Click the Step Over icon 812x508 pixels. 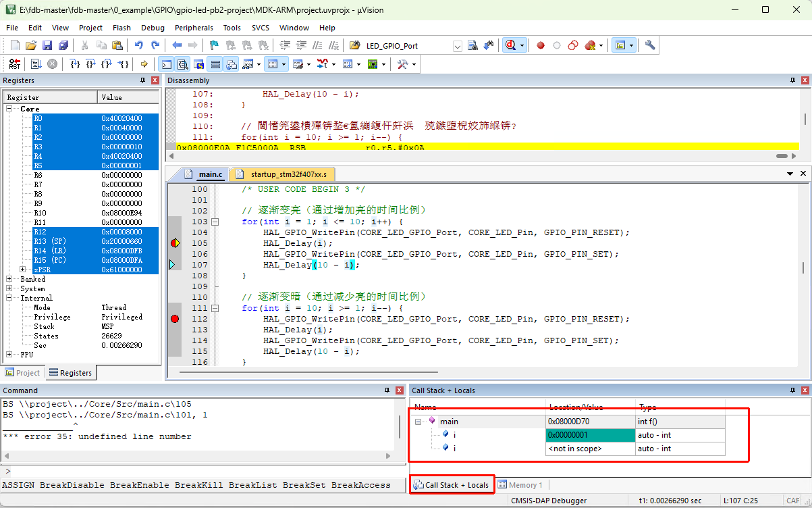90,64
